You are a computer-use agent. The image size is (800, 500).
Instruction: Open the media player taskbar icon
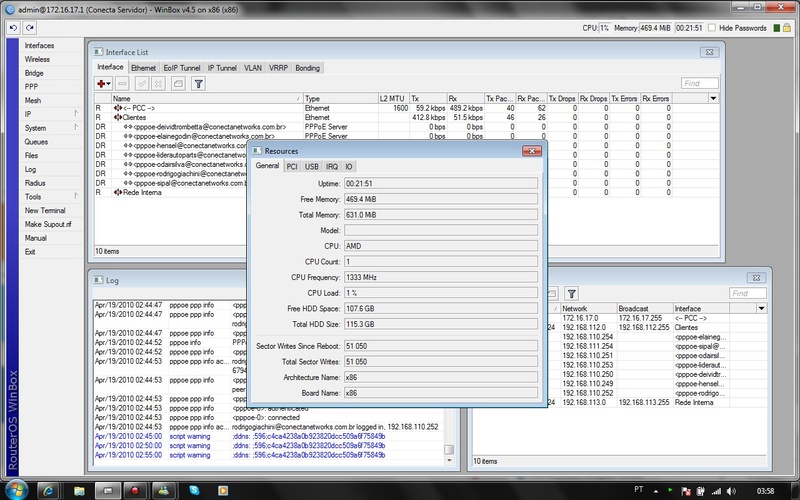223,490
